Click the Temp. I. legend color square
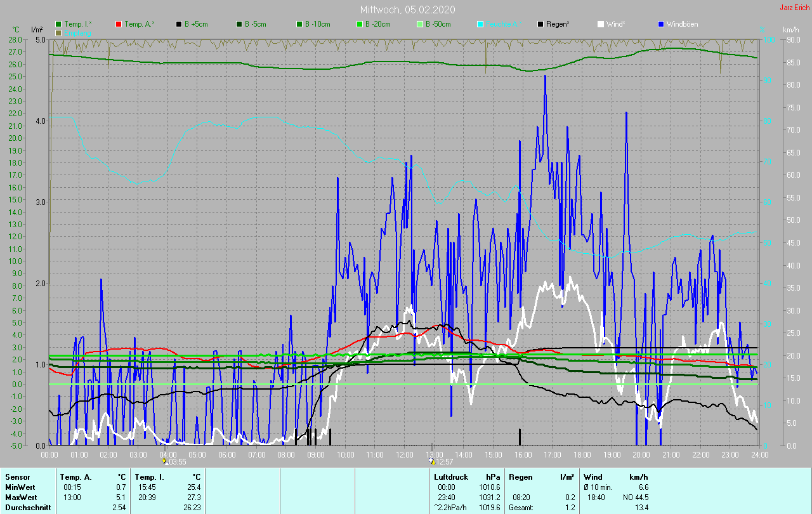812x514 pixels. click(58, 24)
